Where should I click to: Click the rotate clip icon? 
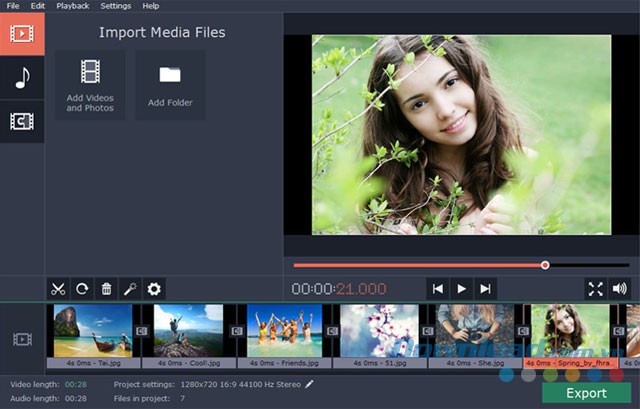click(x=82, y=289)
